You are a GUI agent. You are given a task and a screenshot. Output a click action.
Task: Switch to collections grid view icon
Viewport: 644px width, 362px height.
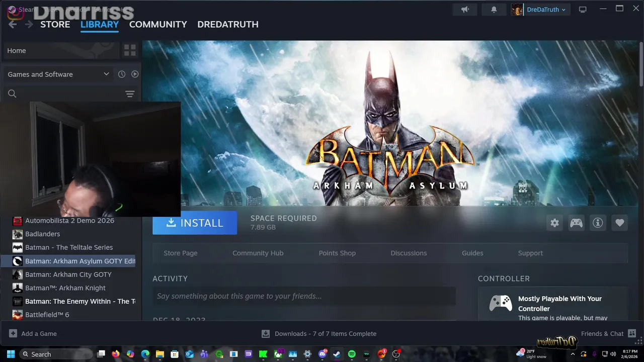tap(130, 50)
